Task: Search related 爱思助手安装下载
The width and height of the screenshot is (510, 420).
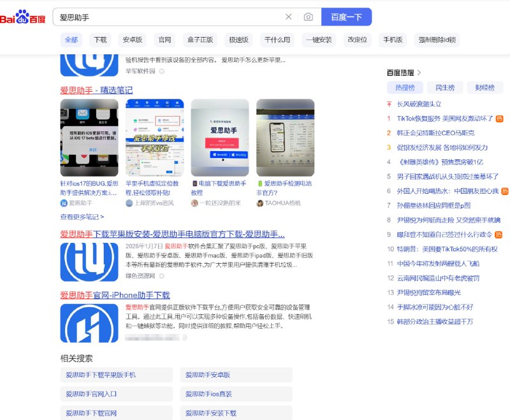Action: [236, 413]
